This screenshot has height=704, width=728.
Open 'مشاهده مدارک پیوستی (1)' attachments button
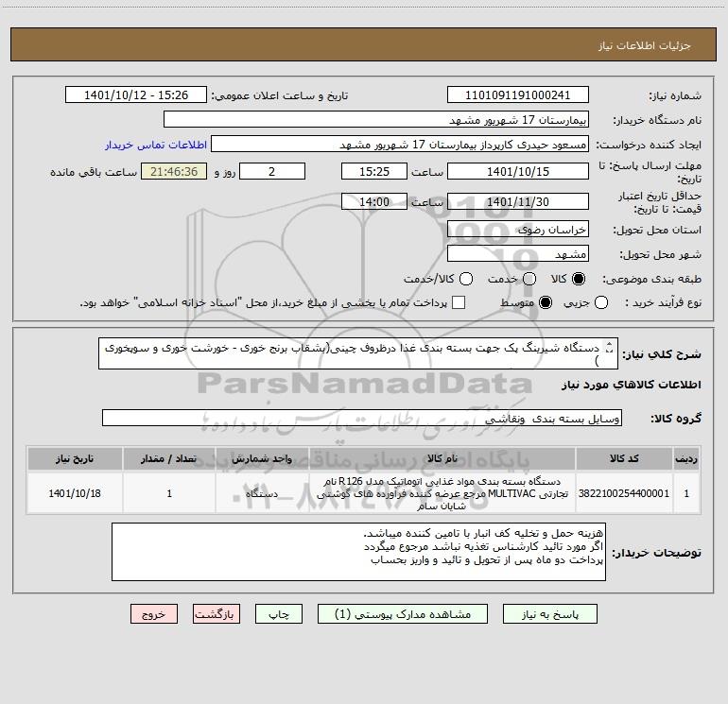pos(403,614)
